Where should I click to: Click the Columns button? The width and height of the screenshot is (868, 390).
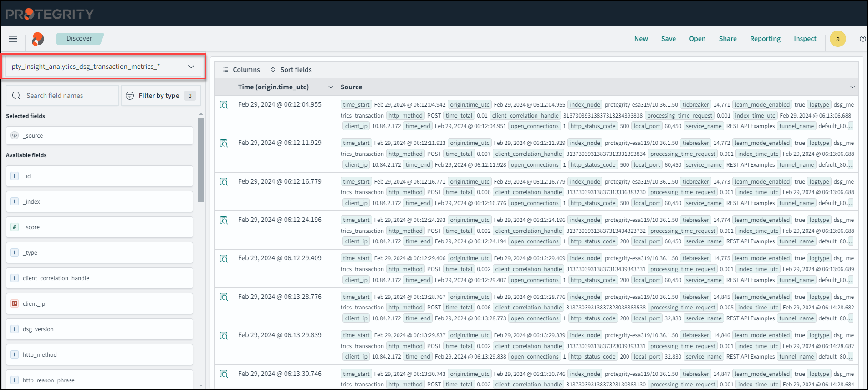pyautogui.click(x=241, y=70)
